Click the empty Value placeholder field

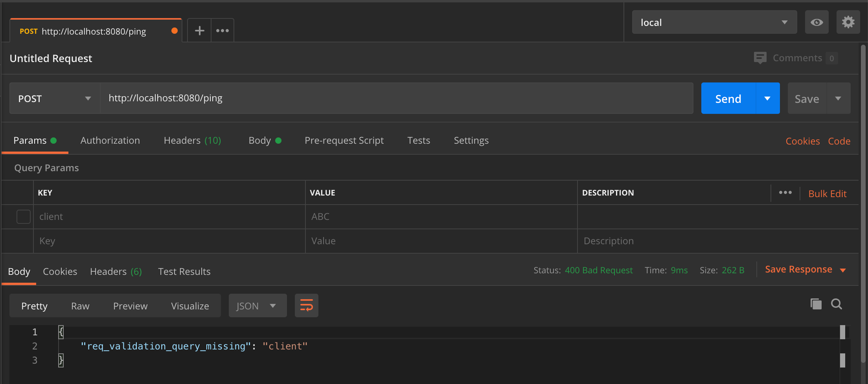(441, 241)
